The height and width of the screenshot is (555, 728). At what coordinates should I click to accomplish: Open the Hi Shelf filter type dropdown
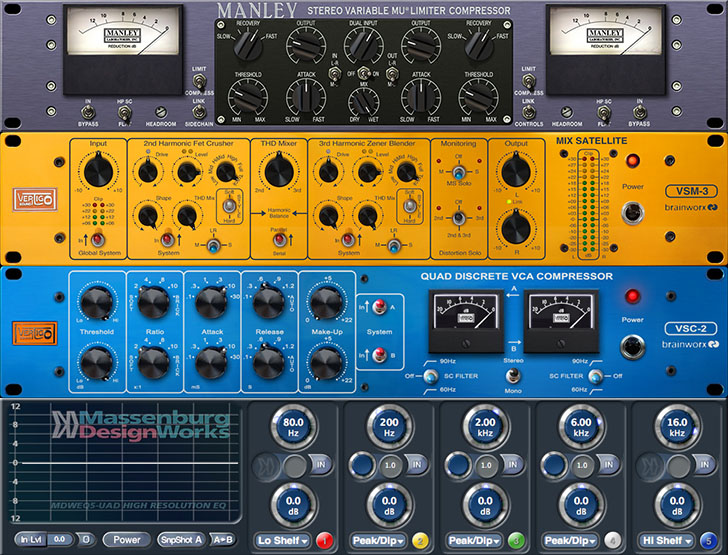pos(667,541)
